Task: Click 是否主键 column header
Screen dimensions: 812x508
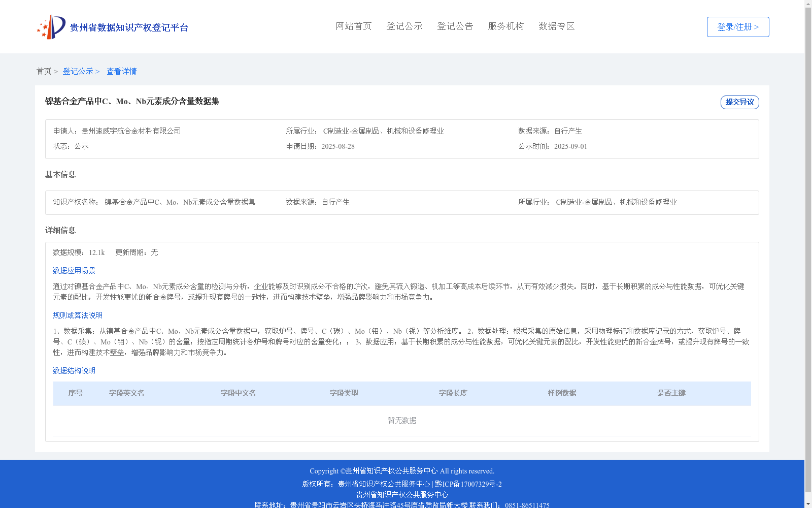Action: 671,393
